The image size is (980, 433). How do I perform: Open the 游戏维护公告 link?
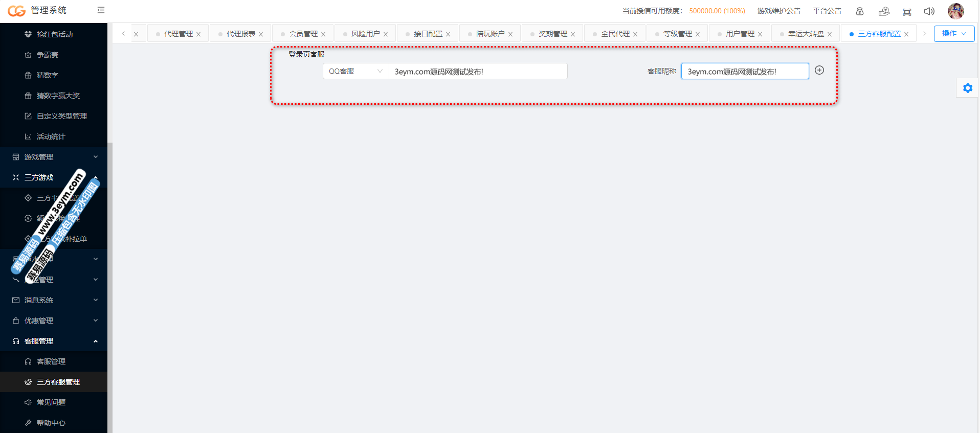[778, 11]
